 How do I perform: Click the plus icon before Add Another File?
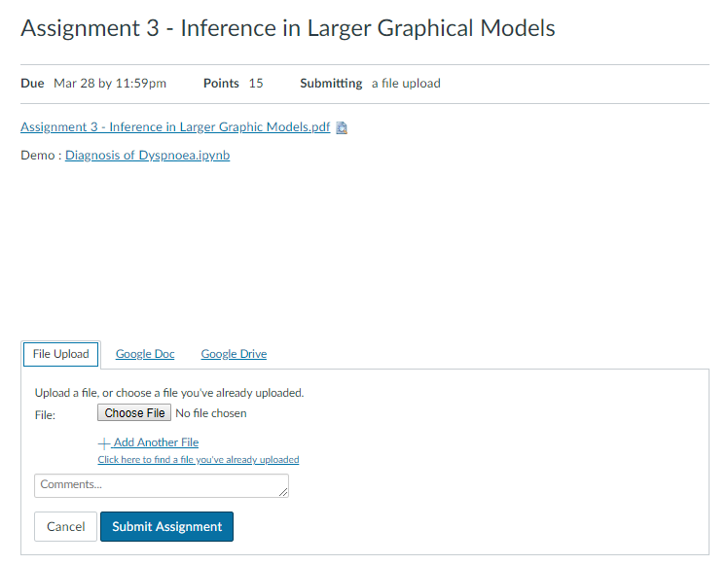click(x=105, y=442)
